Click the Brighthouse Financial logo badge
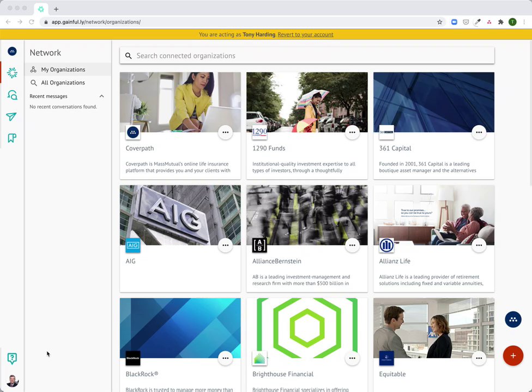The width and height of the screenshot is (532, 392). tap(259, 358)
